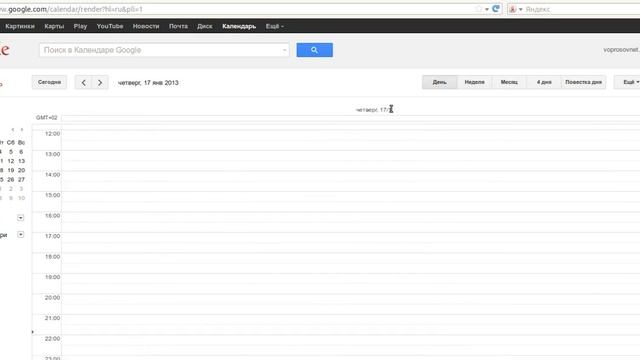Image resolution: width=640 pixels, height=360 pixels.
Task: Open Play in the top bar
Action: pos(80,26)
